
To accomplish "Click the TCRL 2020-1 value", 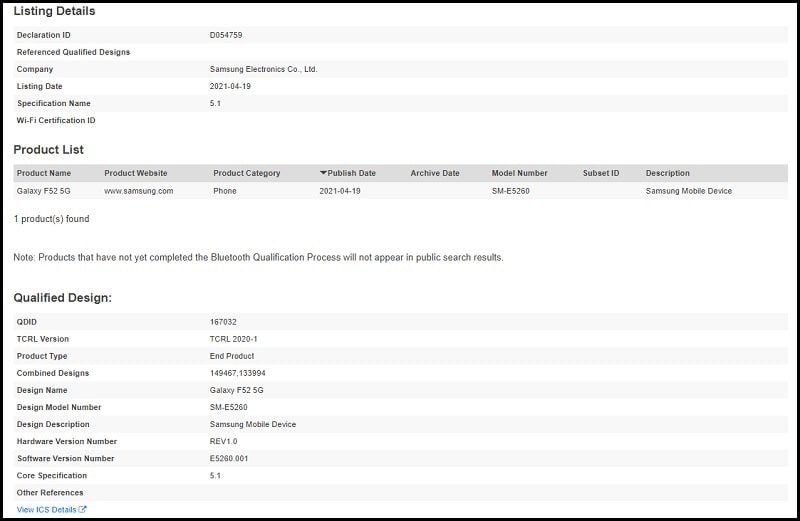I will [x=234, y=339].
